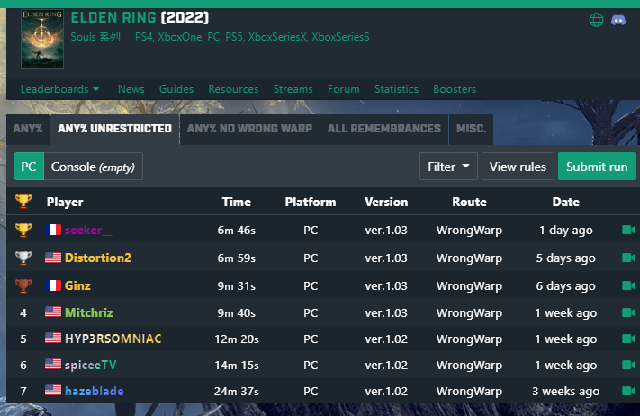Click the 12m 20s run time
Screen dimensions: 640x416
[237, 339]
